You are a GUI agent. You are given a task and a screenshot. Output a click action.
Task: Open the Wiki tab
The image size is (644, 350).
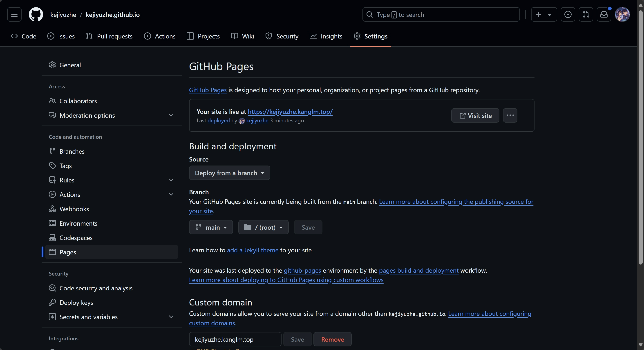242,36
